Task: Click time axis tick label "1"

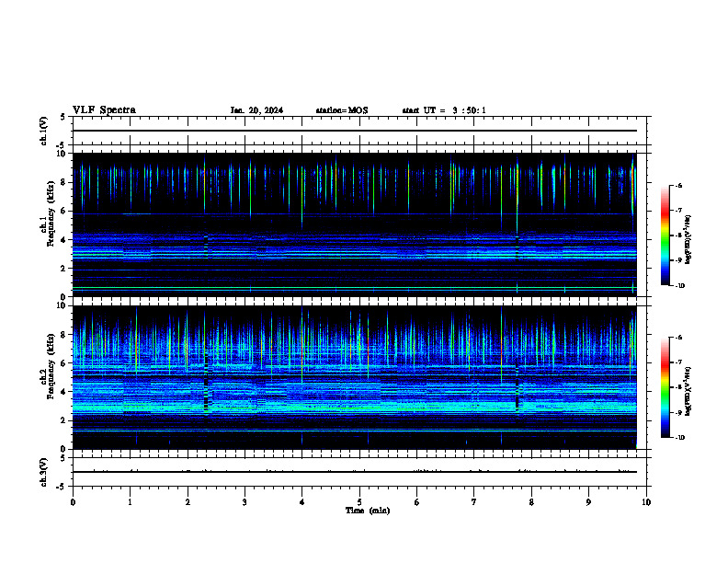Action: coord(131,502)
